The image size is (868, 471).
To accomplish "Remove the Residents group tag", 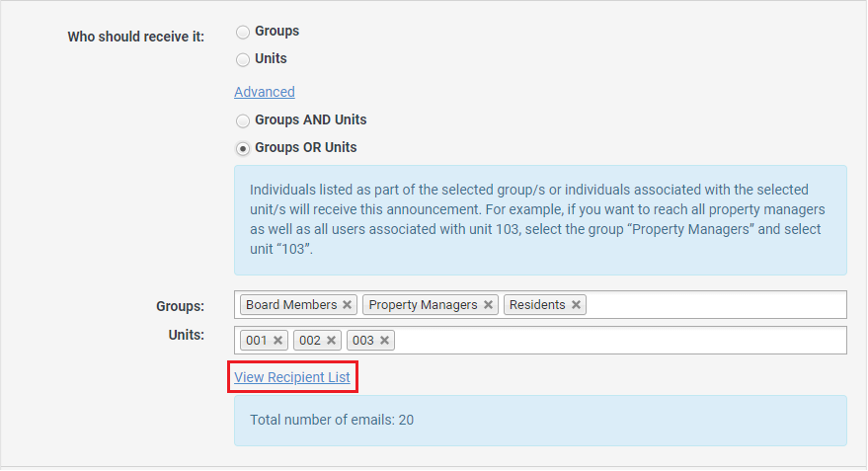I will point(576,305).
